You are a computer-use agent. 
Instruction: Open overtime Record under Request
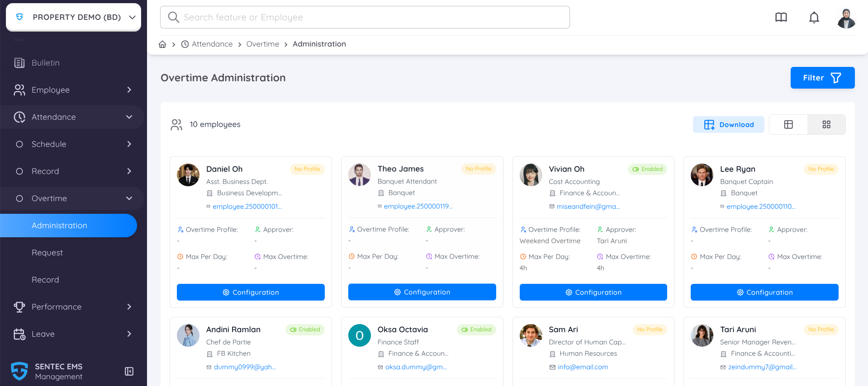45,280
